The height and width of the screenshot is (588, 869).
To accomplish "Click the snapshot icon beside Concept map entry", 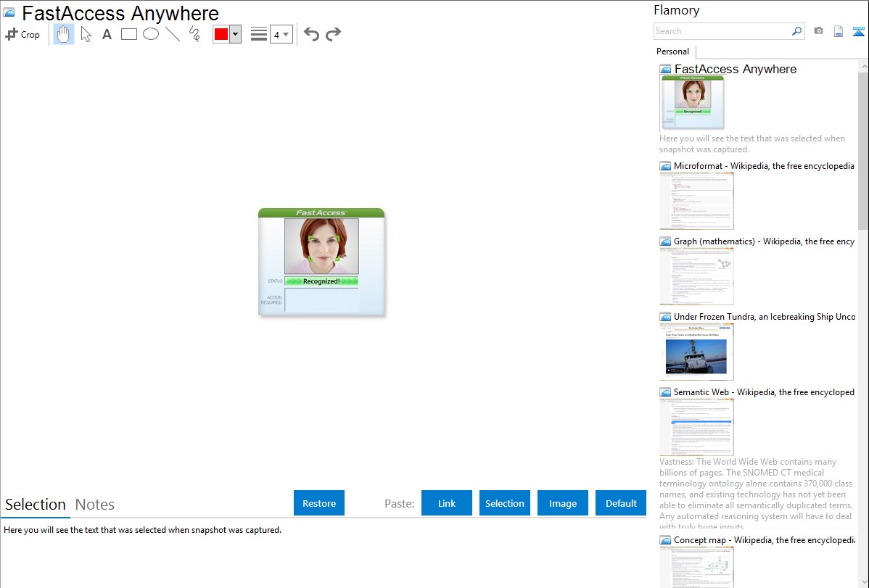I will (x=665, y=540).
